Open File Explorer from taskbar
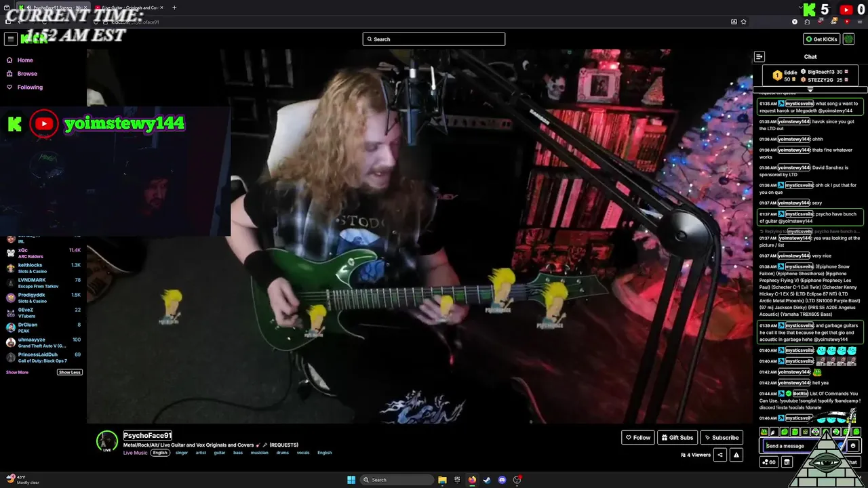Viewport: 868px width, 488px height. [442, 480]
